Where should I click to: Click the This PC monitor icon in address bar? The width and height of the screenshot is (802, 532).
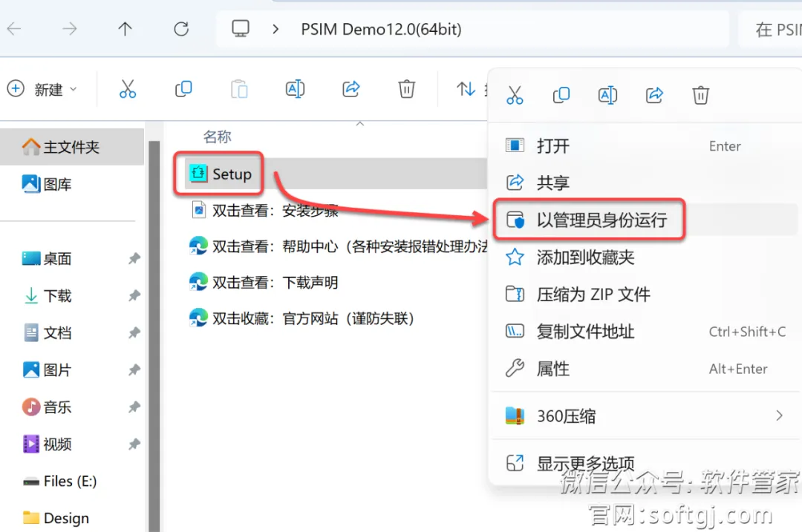click(241, 29)
